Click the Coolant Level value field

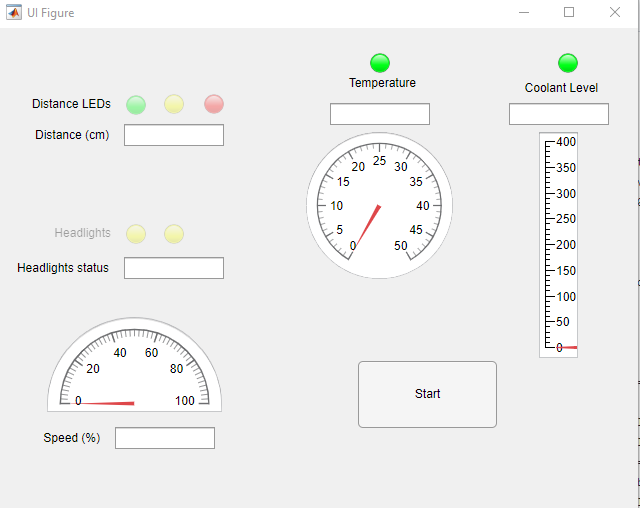coord(559,114)
